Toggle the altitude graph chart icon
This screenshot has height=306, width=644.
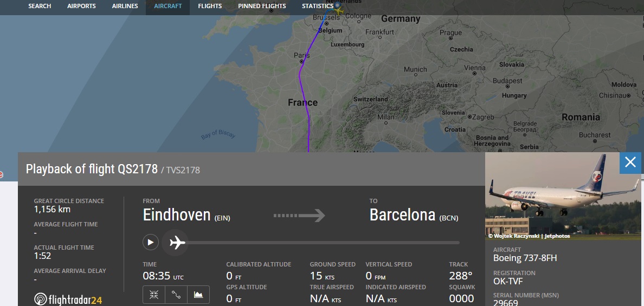coord(198,295)
